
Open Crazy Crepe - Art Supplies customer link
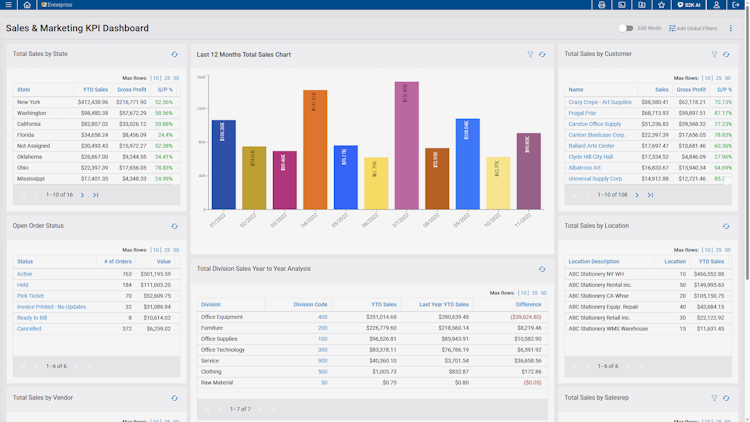coord(600,102)
